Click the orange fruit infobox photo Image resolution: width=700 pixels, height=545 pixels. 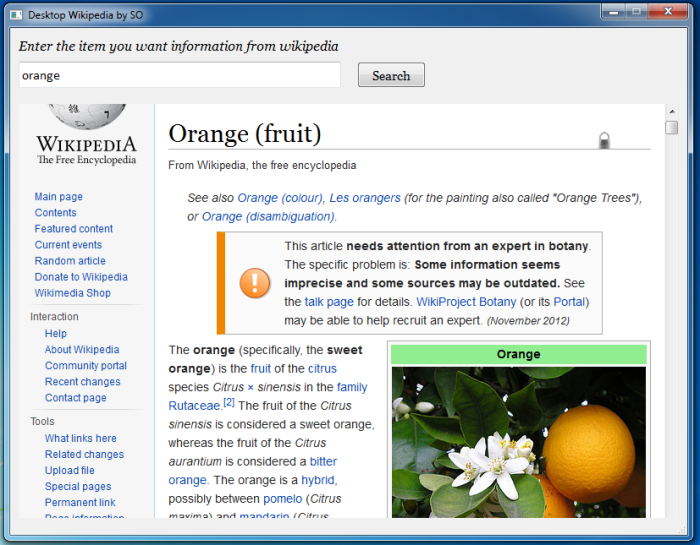[x=519, y=442]
